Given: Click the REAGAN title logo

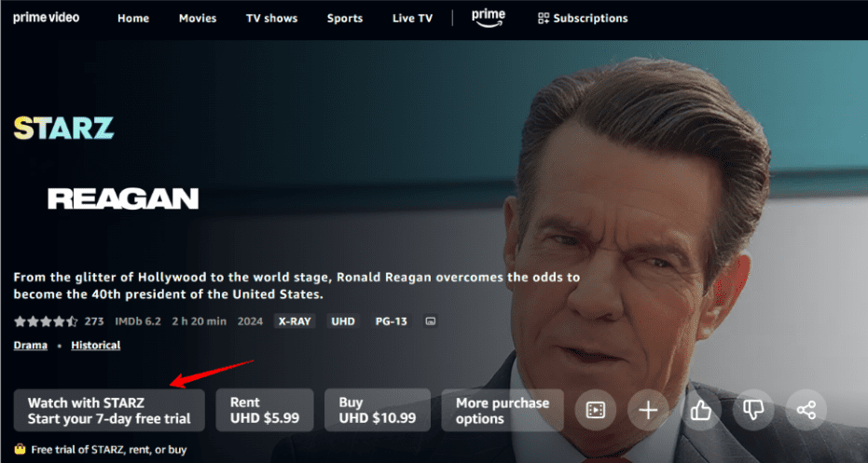Looking at the screenshot, I should tap(123, 198).
